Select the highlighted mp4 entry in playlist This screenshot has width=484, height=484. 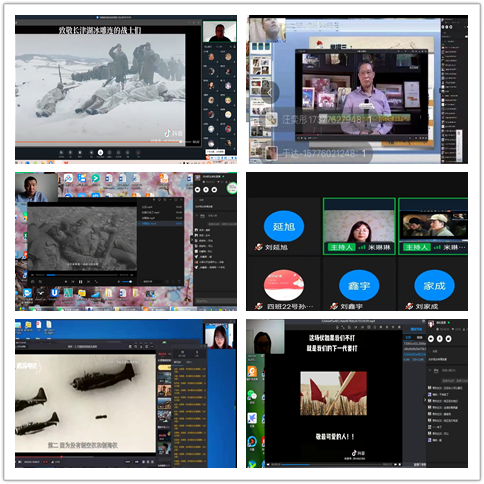pos(160,223)
